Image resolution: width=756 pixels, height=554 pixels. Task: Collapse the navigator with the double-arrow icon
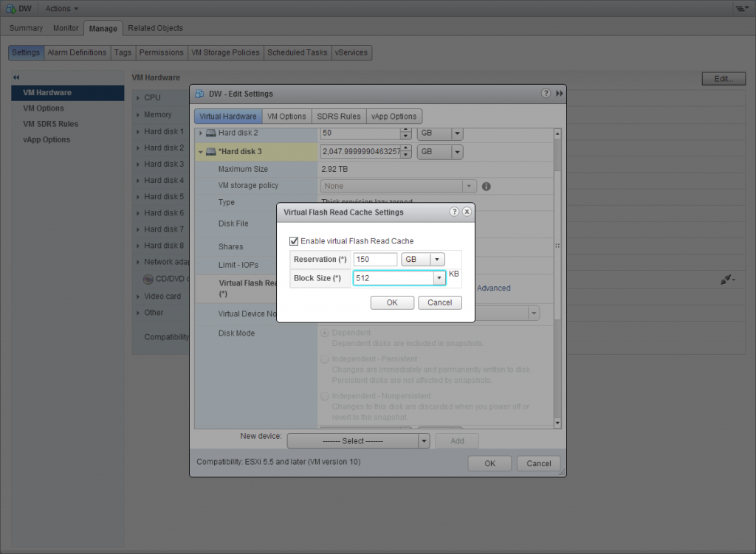click(x=16, y=77)
